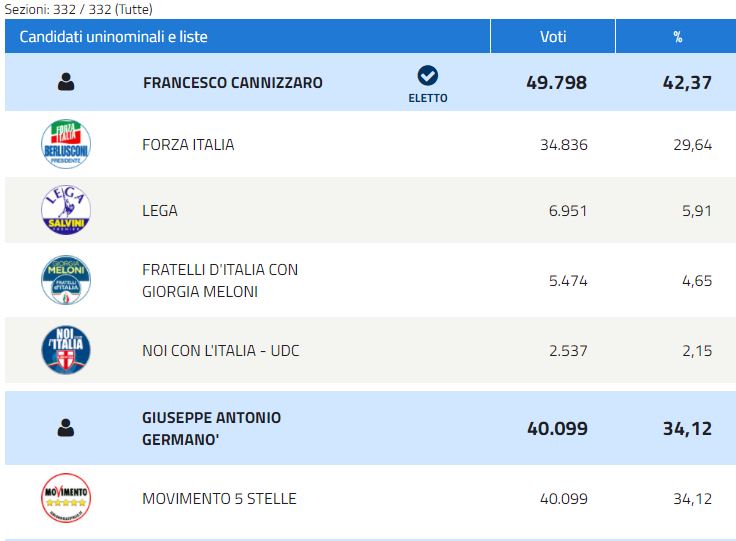Click Fratelli d'Italia con Giorgia Meloni text
Screen dimensions: 736x541
220,281
